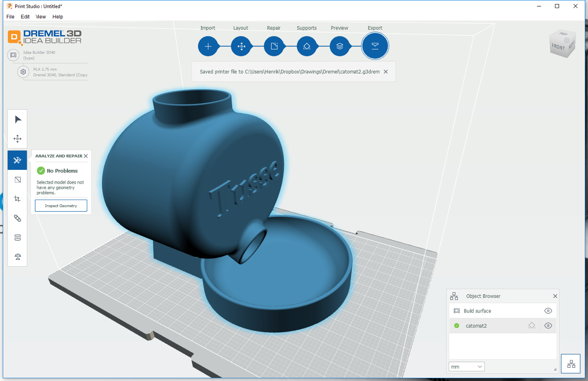Select the stacked layers tool

click(17, 237)
